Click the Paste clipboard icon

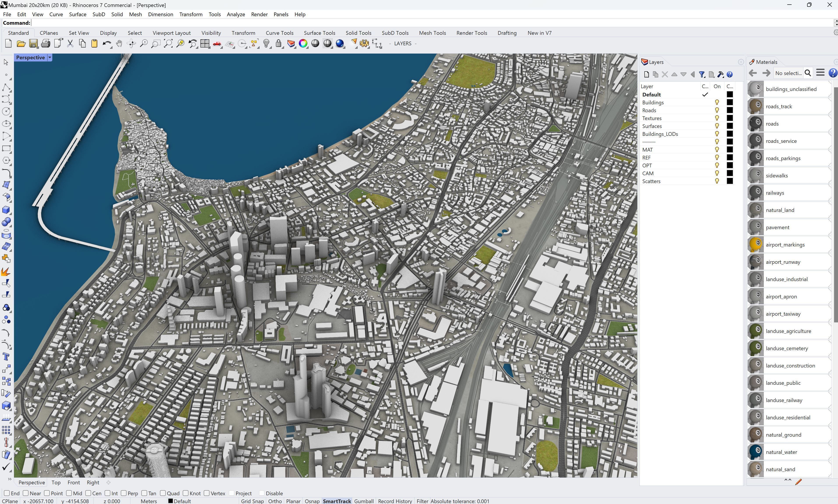94,44
